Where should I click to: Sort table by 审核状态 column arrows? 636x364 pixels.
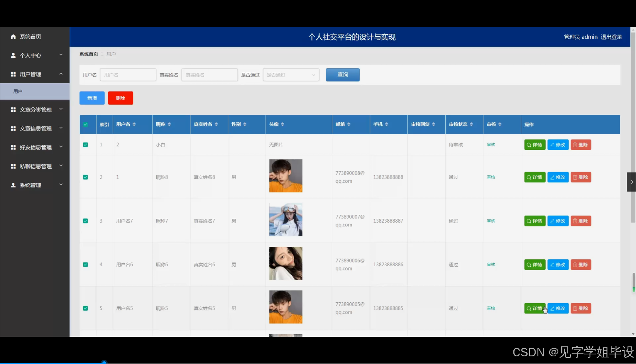tap(471, 124)
